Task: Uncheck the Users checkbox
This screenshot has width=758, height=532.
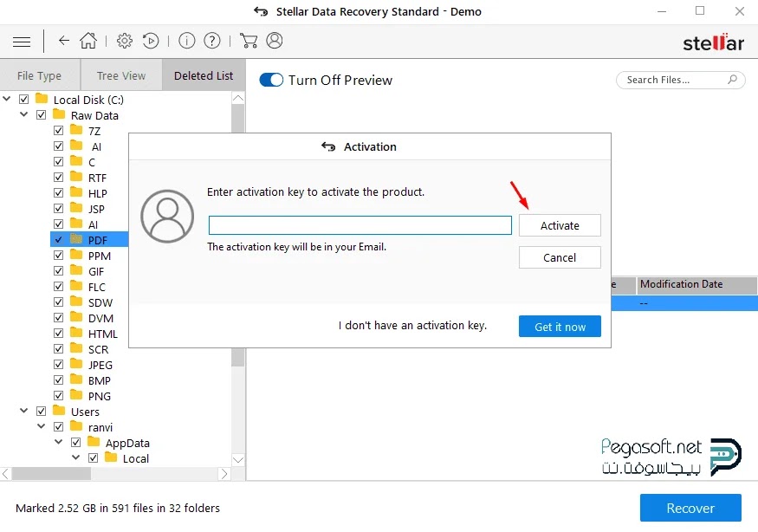Action: [41, 411]
